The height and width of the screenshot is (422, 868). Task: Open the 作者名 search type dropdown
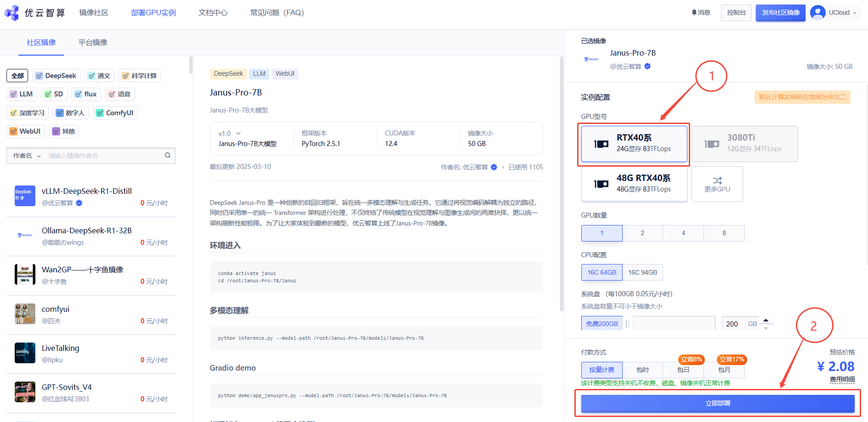27,156
